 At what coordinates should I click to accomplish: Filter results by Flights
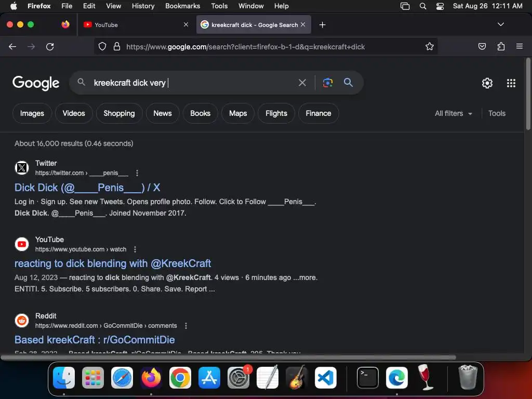276,113
